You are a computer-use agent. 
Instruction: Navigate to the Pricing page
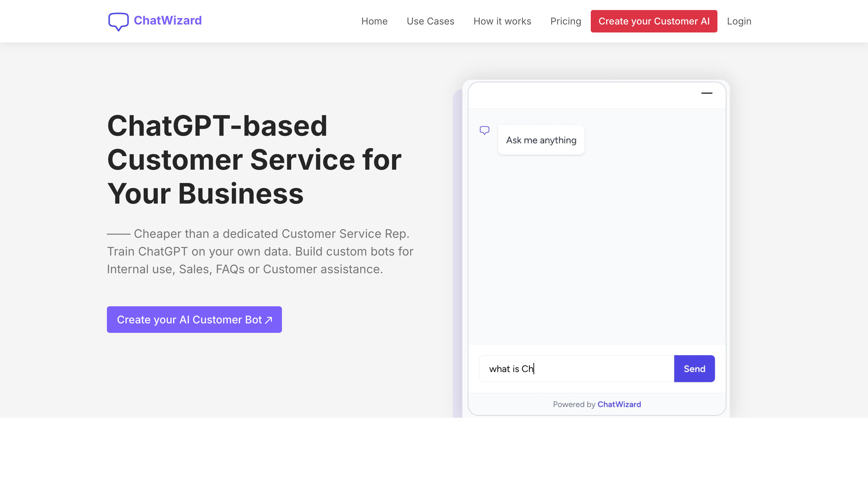pyautogui.click(x=566, y=21)
